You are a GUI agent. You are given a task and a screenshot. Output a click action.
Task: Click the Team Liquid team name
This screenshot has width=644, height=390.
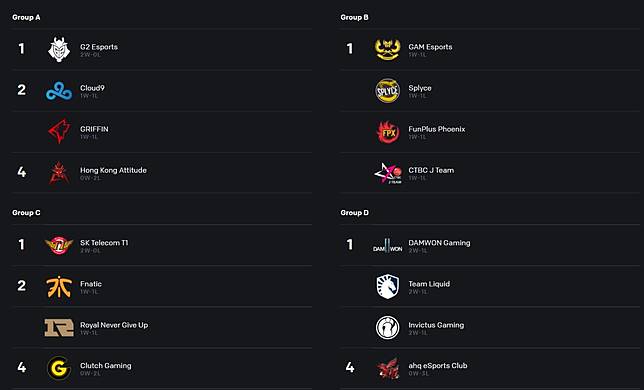429,284
